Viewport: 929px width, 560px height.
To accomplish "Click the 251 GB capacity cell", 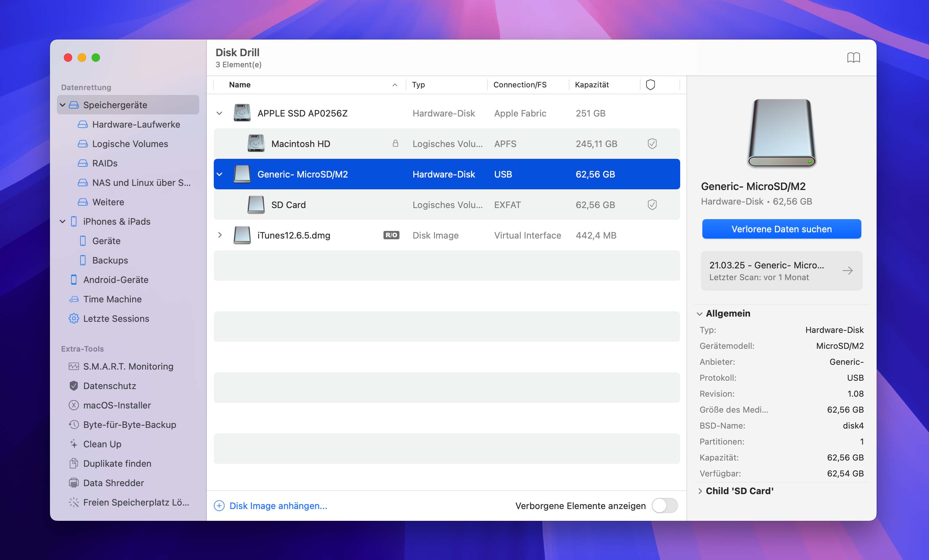I will tap(590, 113).
